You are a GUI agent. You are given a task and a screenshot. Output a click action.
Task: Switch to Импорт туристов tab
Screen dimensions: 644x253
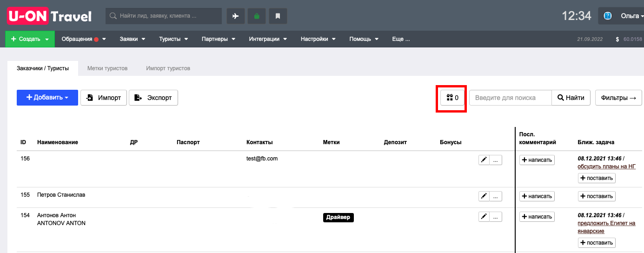click(168, 68)
